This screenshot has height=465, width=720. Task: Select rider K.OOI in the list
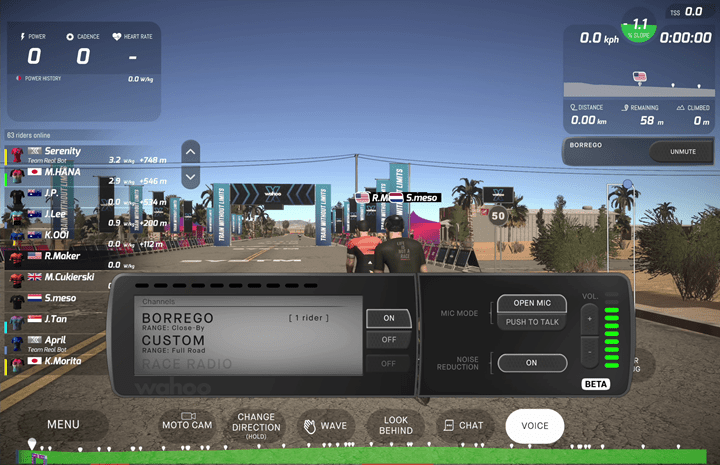[x=87, y=239]
